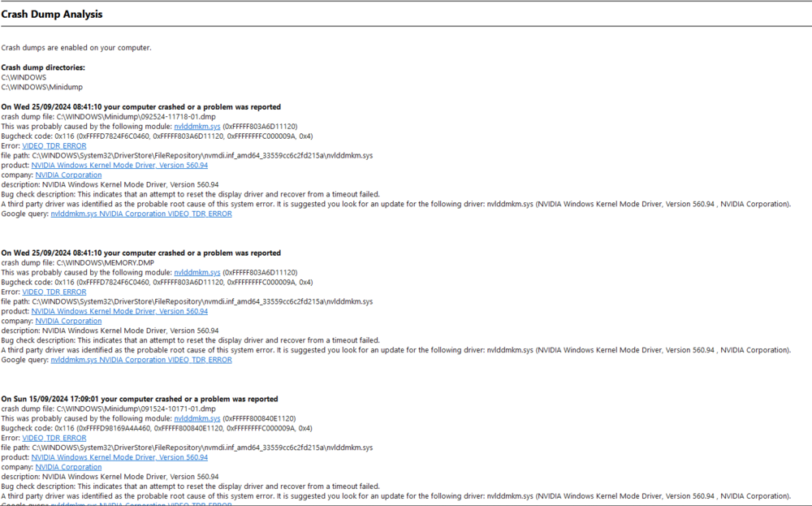Image resolution: width=812 pixels, height=506 pixels.
Task: Click the 'Crash dump directories:' label
Action: [43, 67]
